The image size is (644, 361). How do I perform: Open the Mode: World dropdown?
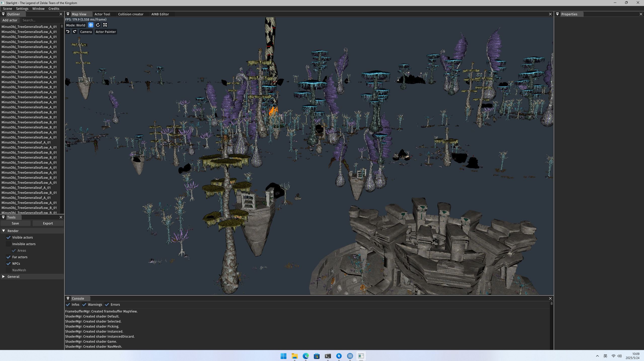coord(75,25)
